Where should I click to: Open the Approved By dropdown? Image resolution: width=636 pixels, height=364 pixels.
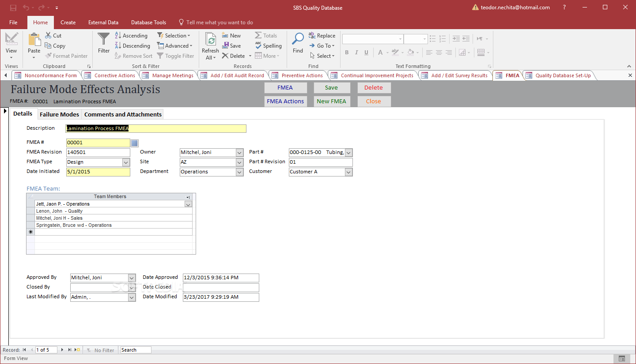[132, 278]
